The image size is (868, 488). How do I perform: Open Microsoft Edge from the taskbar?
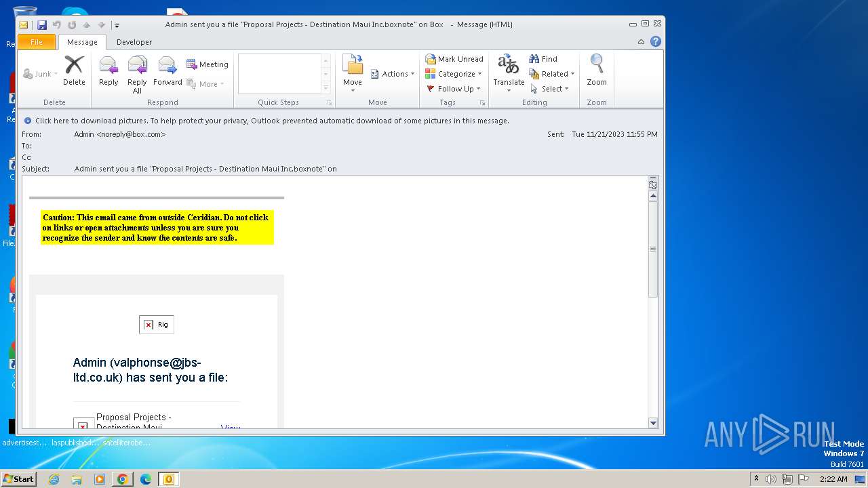(146, 479)
